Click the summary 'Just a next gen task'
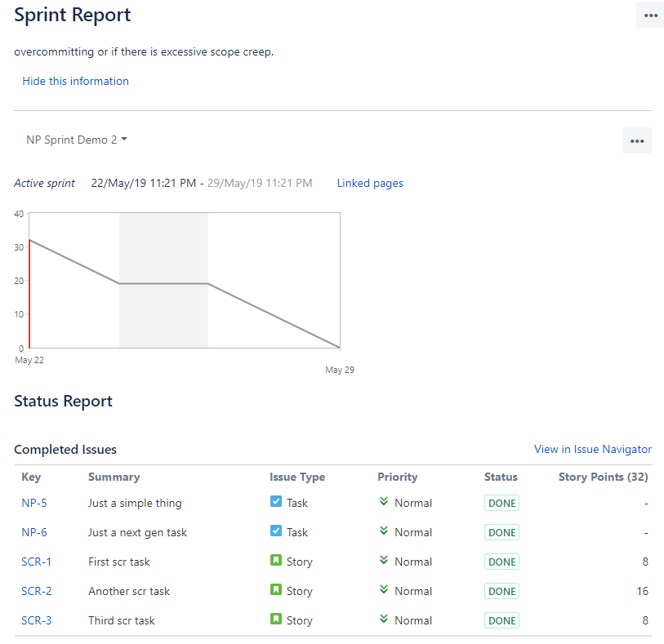The image size is (664, 644). (138, 532)
